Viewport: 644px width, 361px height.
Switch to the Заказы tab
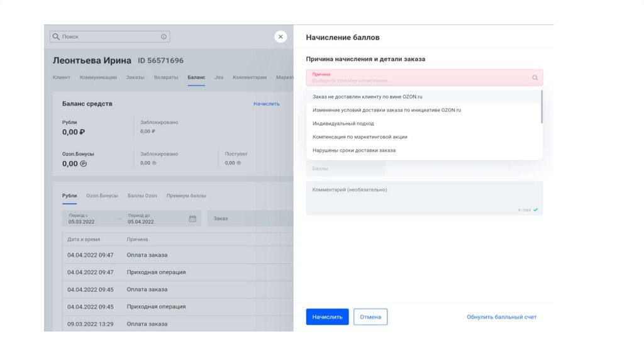pos(135,77)
